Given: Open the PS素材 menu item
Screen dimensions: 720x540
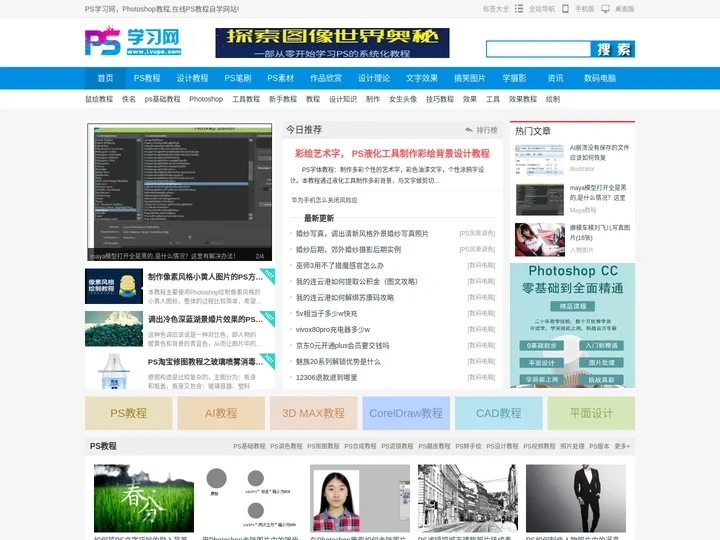Looking at the screenshot, I should [281, 78].
